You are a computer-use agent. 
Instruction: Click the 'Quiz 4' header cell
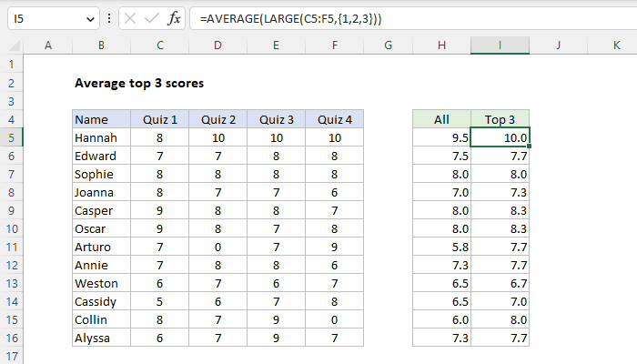click(x=334, y=119)
